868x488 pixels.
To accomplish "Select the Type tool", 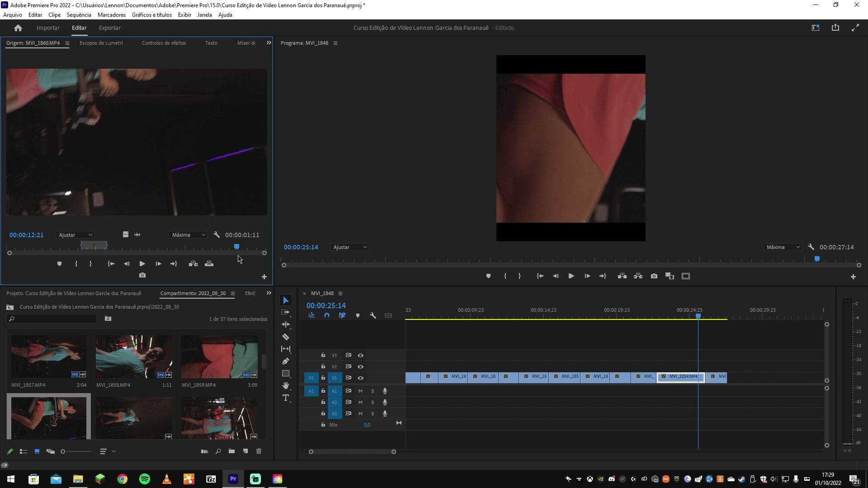I will point(286,398).
